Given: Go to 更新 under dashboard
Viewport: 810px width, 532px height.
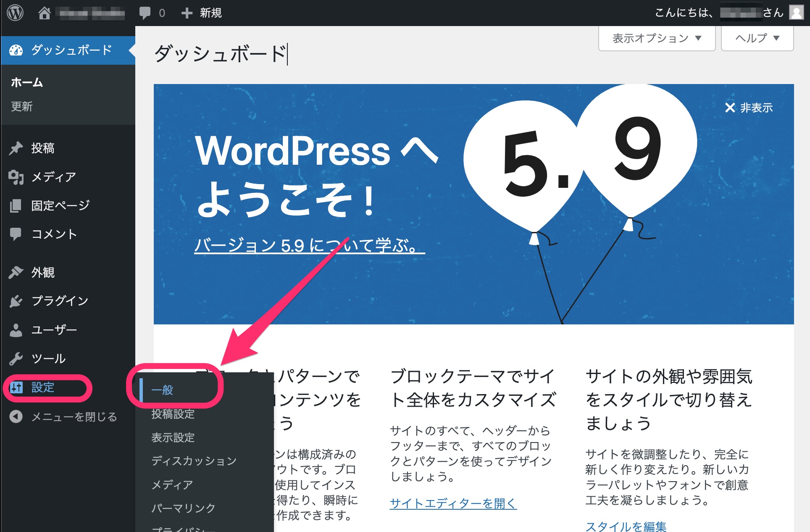Looking at the screenshot, I should point(22,106).
